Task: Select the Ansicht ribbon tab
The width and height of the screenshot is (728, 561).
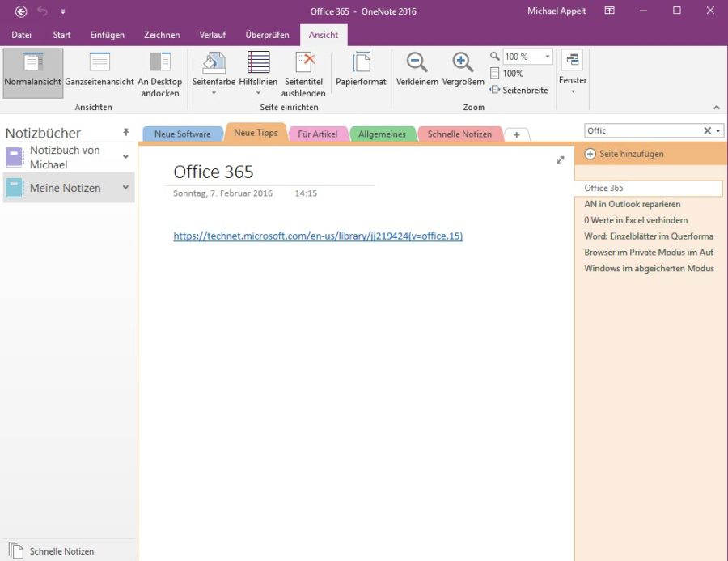Action: [x=324, y=35]
